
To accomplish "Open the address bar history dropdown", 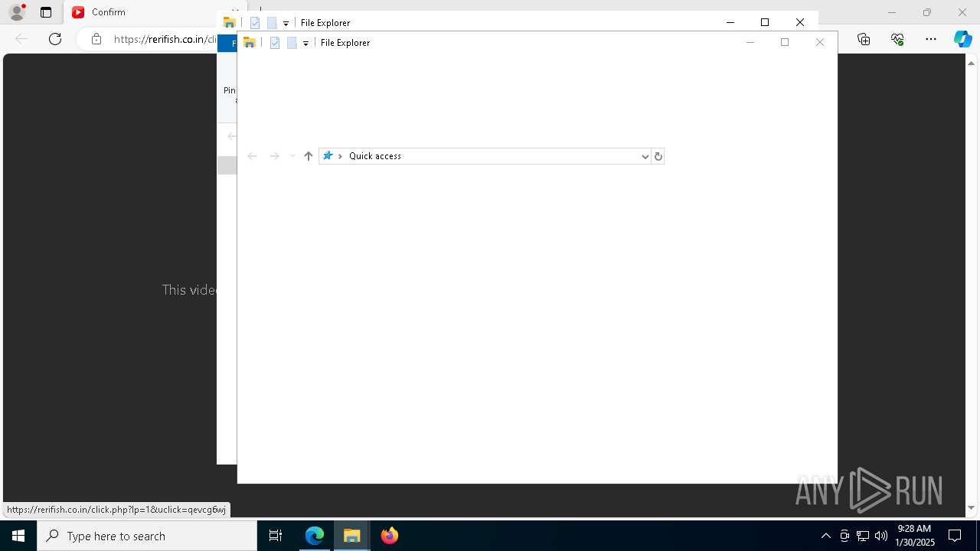I will [x=645, y=156].
